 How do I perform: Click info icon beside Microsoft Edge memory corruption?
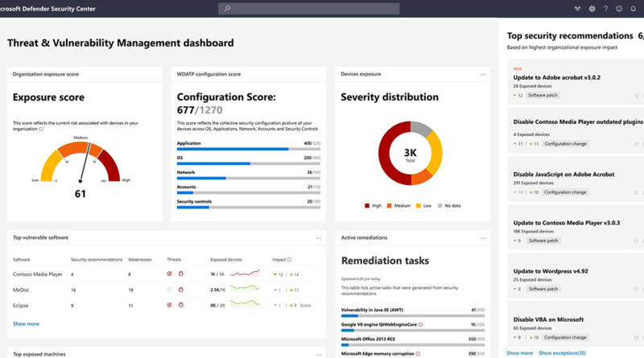418,353
